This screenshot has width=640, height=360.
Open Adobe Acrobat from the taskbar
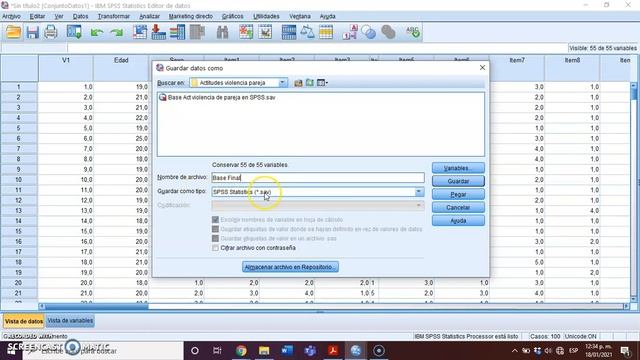pos(333,350)
